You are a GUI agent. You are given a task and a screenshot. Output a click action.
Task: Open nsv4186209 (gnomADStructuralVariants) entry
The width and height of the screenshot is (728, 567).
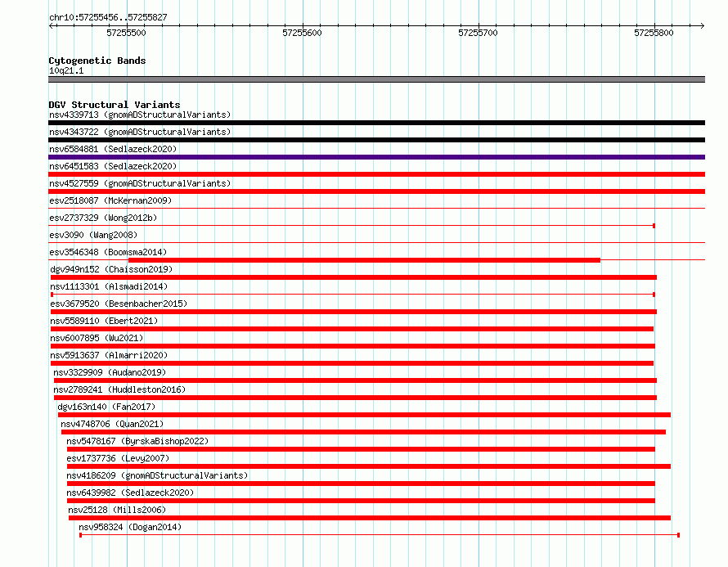157,475
